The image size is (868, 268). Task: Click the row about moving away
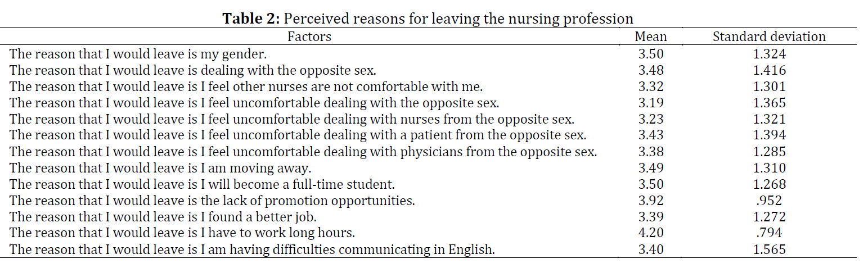click(x=433, y=168)
